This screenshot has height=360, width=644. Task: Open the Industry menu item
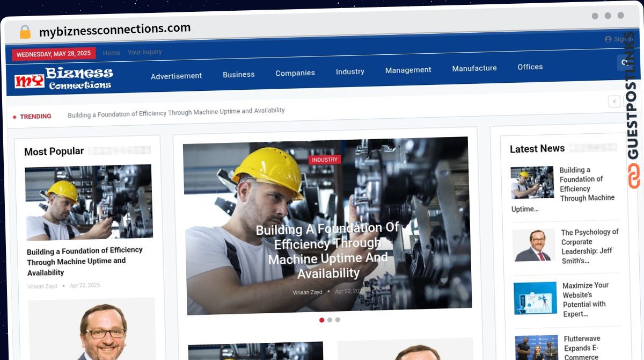pos(350,71)
